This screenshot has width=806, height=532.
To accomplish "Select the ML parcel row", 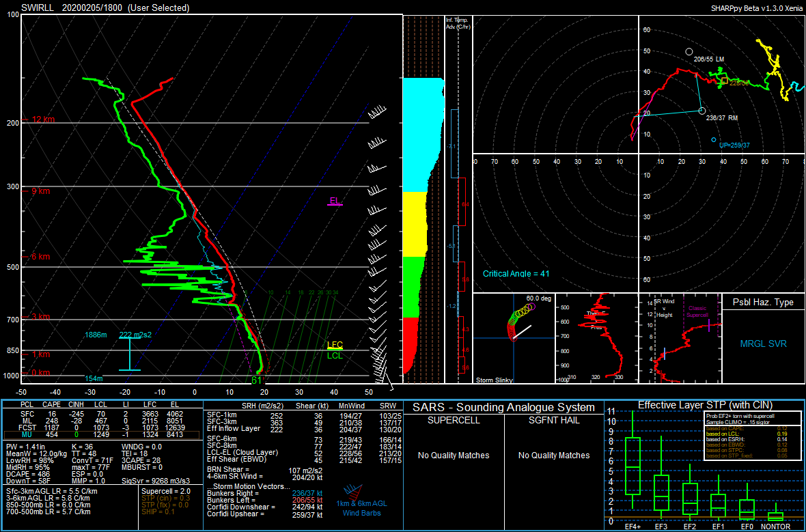I will pyautogui.click(x=102, y=421).
